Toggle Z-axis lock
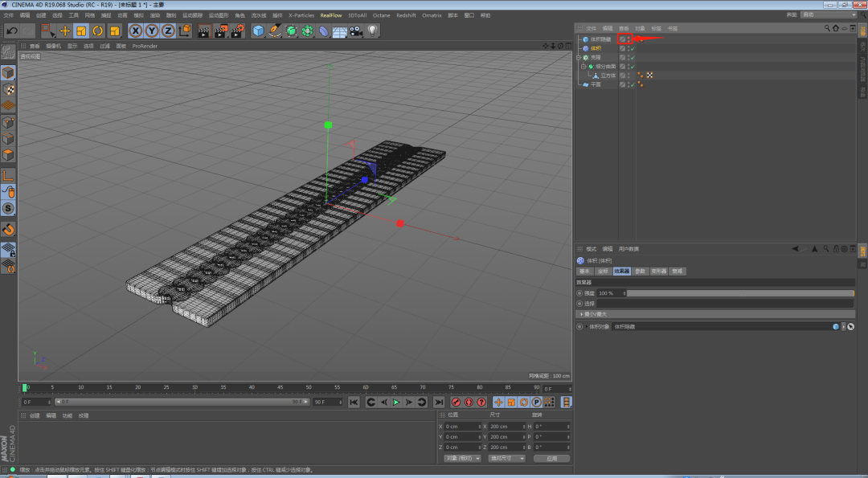The width and height of the screenshot is (868, 478). coord(168,31)
